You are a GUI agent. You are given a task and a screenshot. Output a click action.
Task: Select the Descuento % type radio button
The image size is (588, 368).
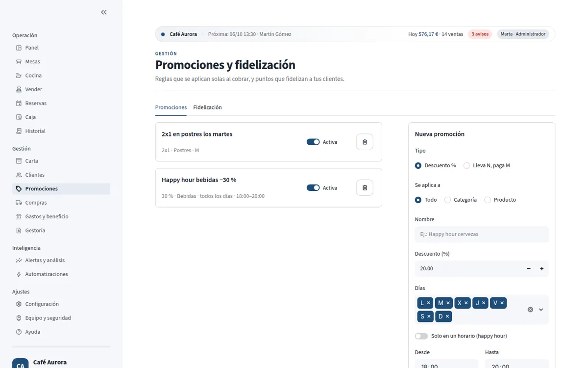[x=418, y=166]
